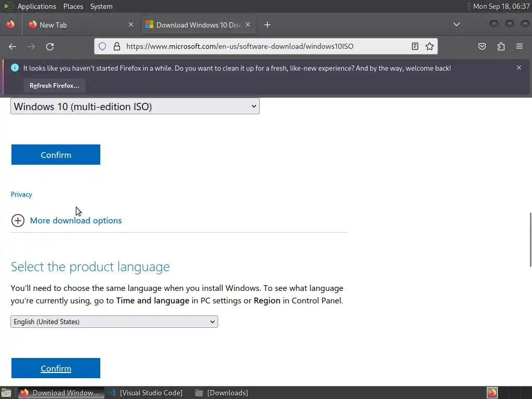Open the Places menu
The height and width of the screenshot is (399, 532).
point(73,6)
